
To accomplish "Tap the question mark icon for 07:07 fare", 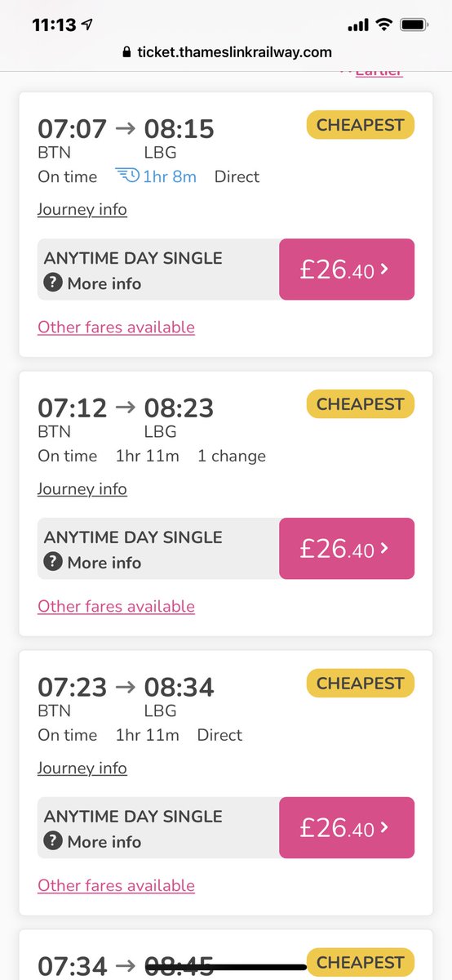I will pos(53,283).
